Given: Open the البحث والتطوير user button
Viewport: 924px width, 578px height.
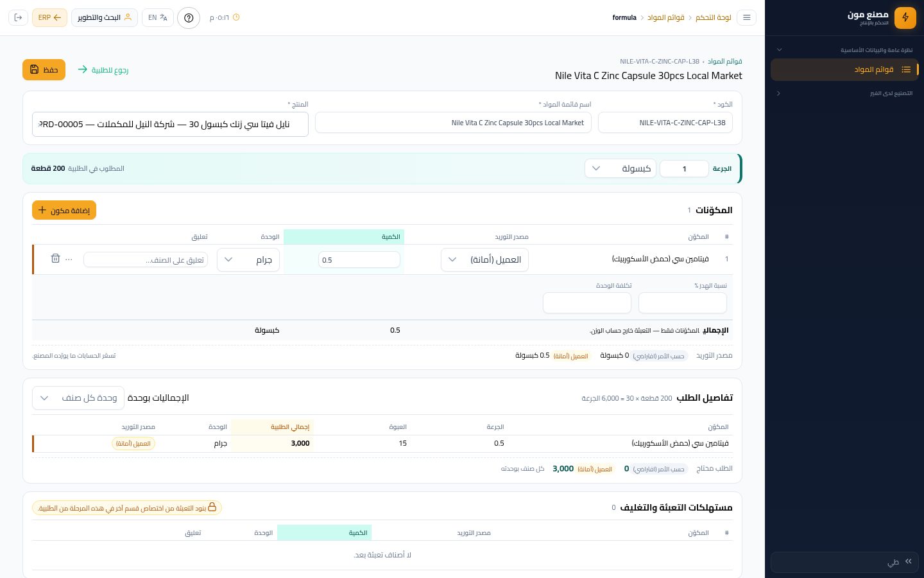Looking at the screenshot, I should coord(105,17).
